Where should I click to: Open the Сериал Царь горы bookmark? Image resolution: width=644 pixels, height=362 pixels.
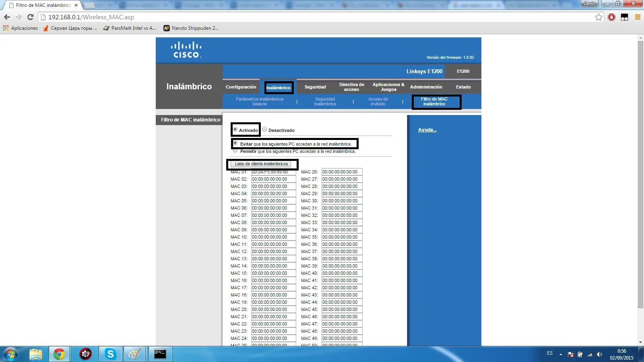(70, 28)
